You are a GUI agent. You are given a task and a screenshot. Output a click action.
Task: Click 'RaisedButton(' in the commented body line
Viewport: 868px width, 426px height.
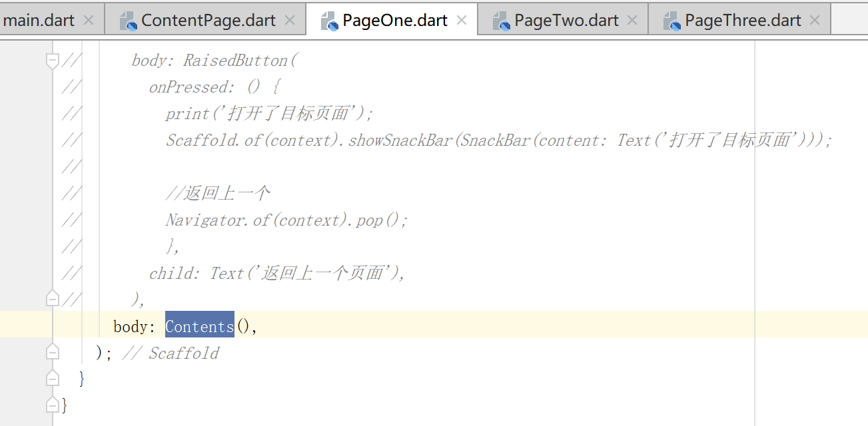click(x=240, y=61)
